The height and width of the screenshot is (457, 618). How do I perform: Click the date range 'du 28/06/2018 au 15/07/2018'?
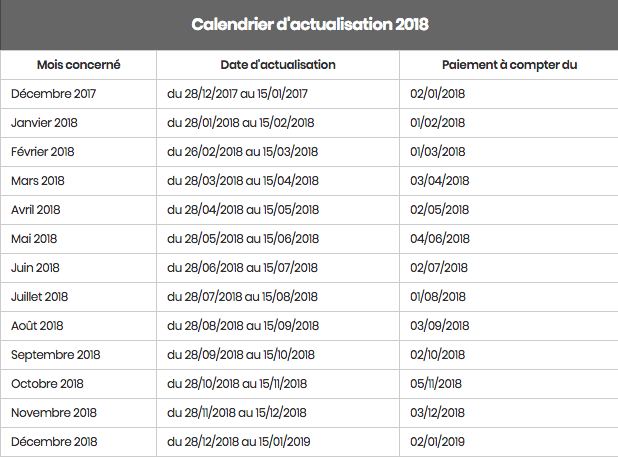coord(242,268)
